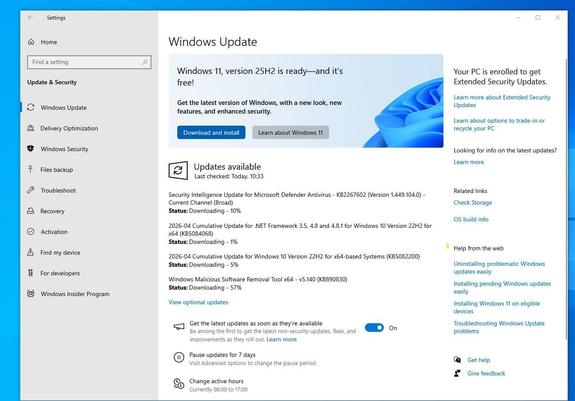Select Activation in the sidebar

[54, 232]
